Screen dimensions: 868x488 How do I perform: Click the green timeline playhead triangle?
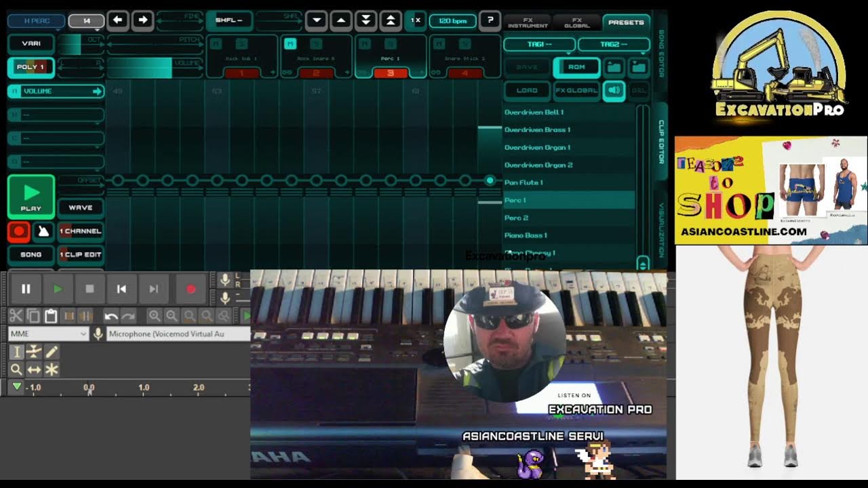click(17, 386)
